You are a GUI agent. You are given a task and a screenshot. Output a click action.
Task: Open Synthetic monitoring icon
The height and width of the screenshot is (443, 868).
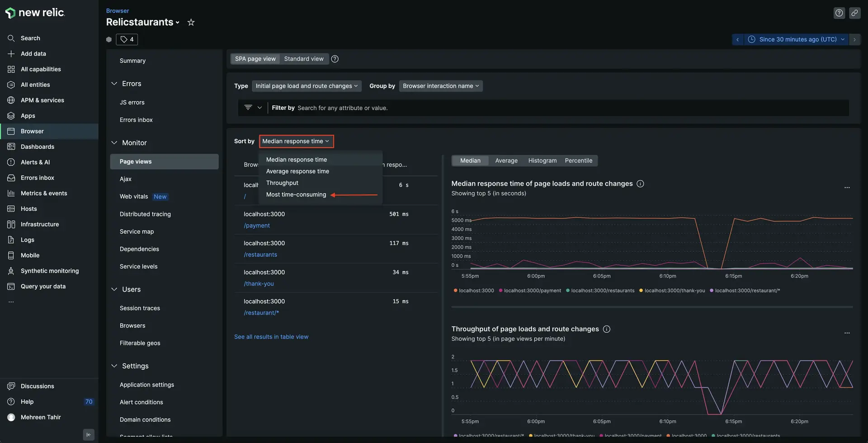coord(11,271)
